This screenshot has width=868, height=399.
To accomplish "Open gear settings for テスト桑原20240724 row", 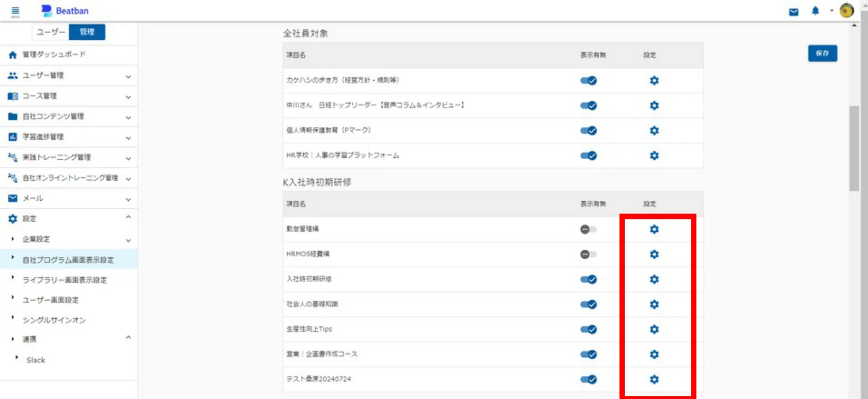I will tap(654, 380).
